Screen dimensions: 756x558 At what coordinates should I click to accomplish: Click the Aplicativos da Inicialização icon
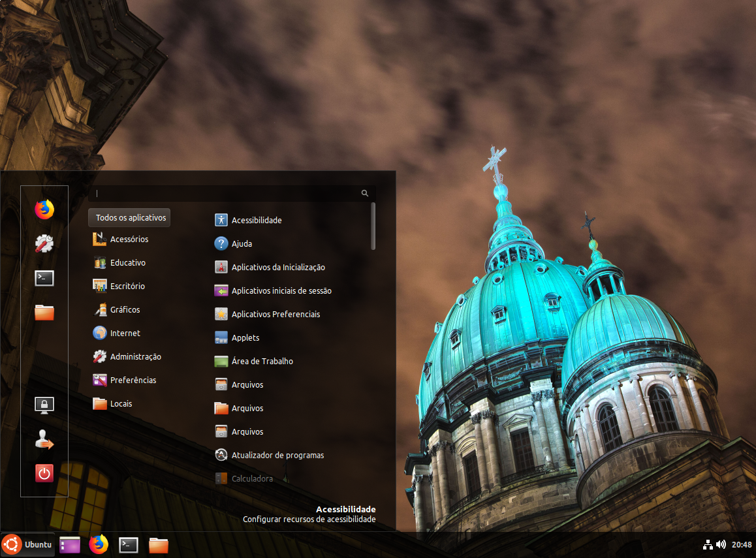[221, 267]
